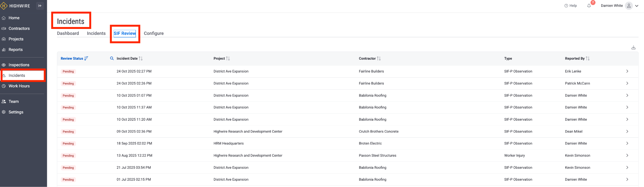Collapse the sidebar with the arrow icon
Viewport: 644px width, 187px height.
[x=40, y=6]
